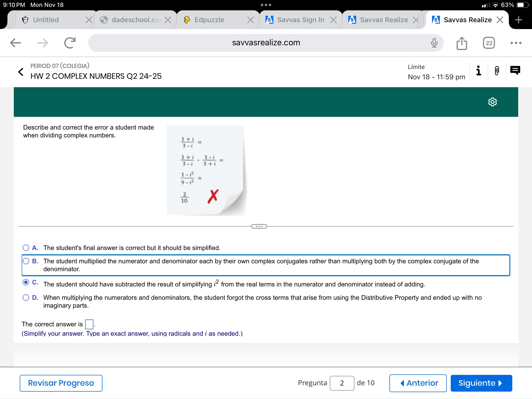532x399 pixels.
Task: Switch to the Edpuzzle tab
Action: (x=209, y=20)
